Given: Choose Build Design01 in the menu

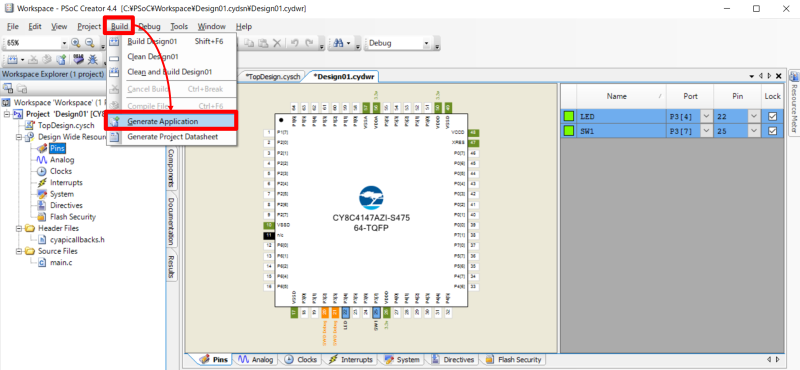Looking at the screenshot, I should point(171,42).
